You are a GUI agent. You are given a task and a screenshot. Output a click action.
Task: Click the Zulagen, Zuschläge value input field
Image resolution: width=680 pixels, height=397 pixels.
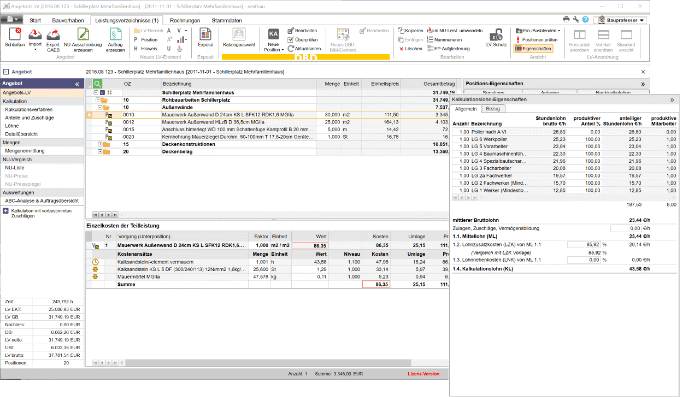point(626,228)
